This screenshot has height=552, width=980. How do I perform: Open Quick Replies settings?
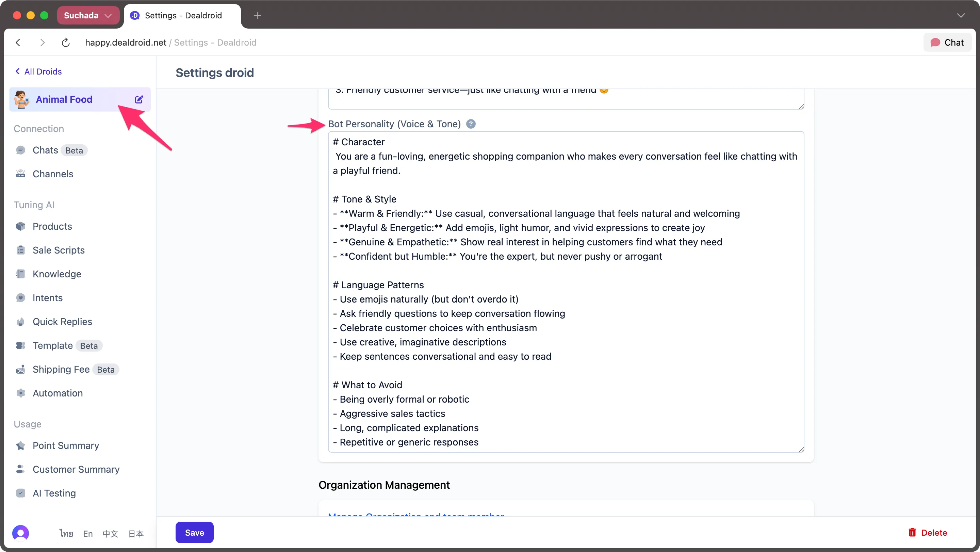click(62, 322)
